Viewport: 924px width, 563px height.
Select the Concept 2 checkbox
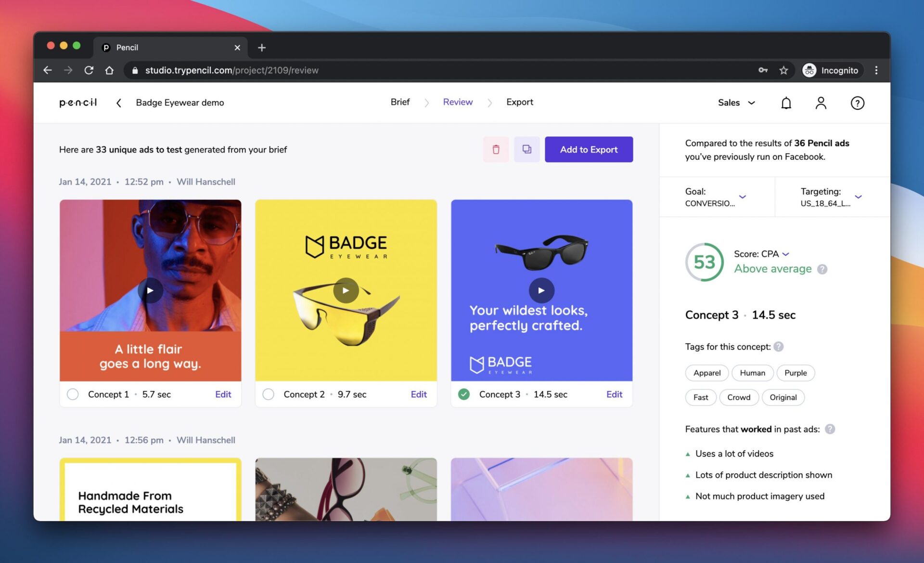click(268, 394)
